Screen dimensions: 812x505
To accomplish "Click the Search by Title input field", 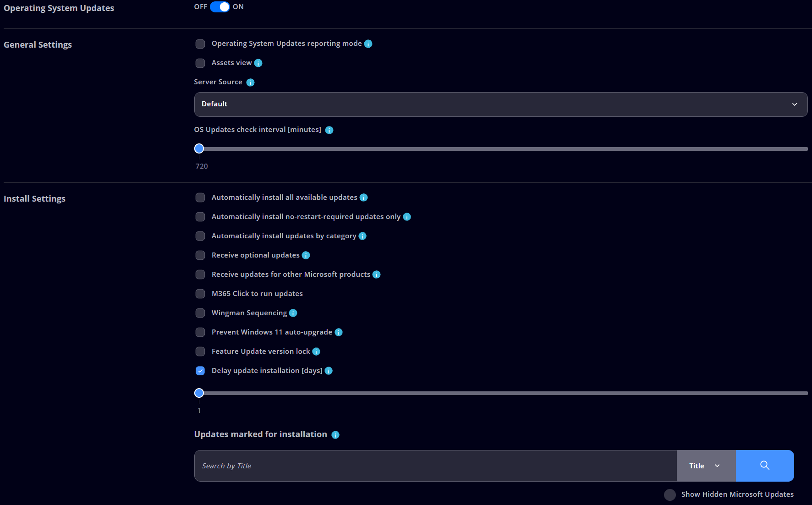I will (x=435, y=466).
